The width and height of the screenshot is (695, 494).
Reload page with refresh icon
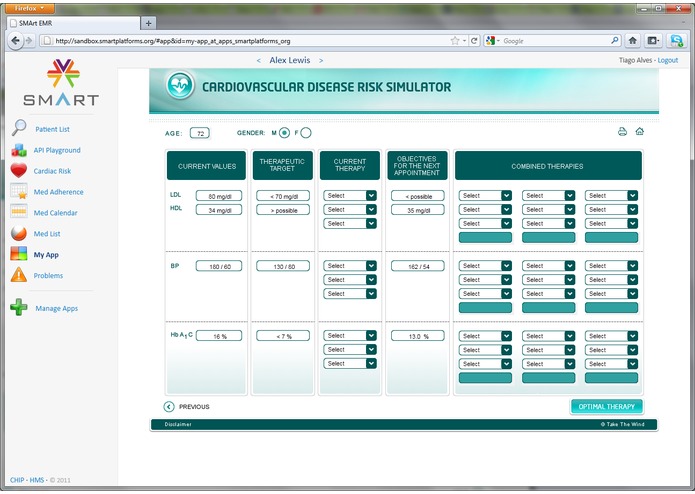(x=474, y=41)
